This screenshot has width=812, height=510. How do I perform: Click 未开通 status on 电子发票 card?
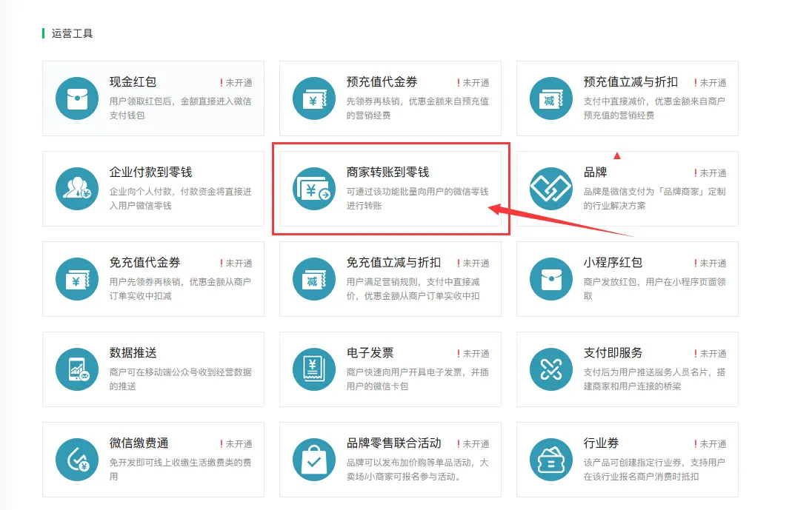[473, 354]
